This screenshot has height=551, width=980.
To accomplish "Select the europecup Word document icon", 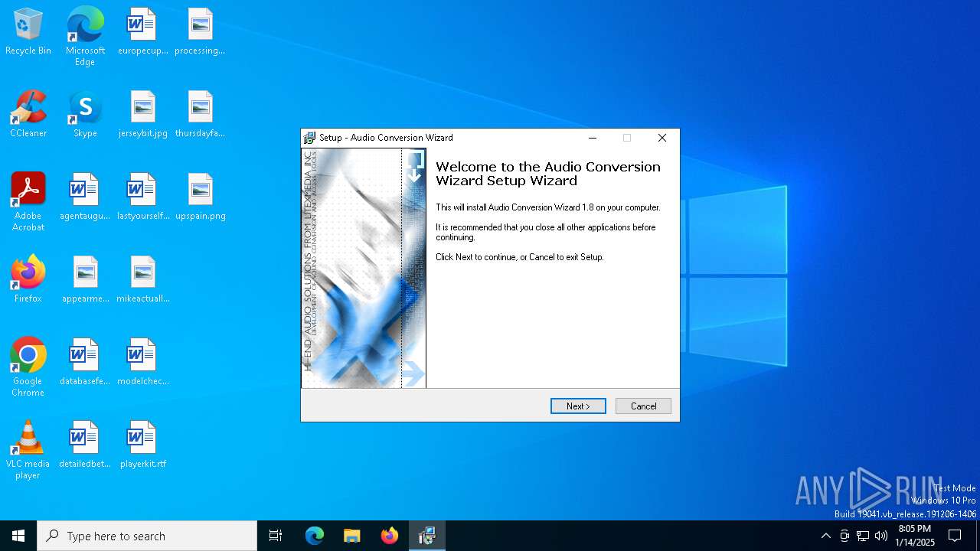I will [x=142, y=32].
